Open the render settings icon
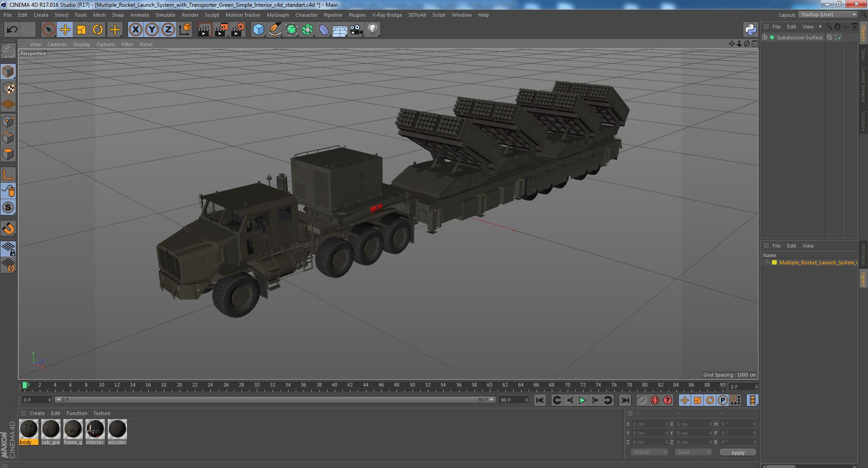The image size is (868, 468). point(238,30)
